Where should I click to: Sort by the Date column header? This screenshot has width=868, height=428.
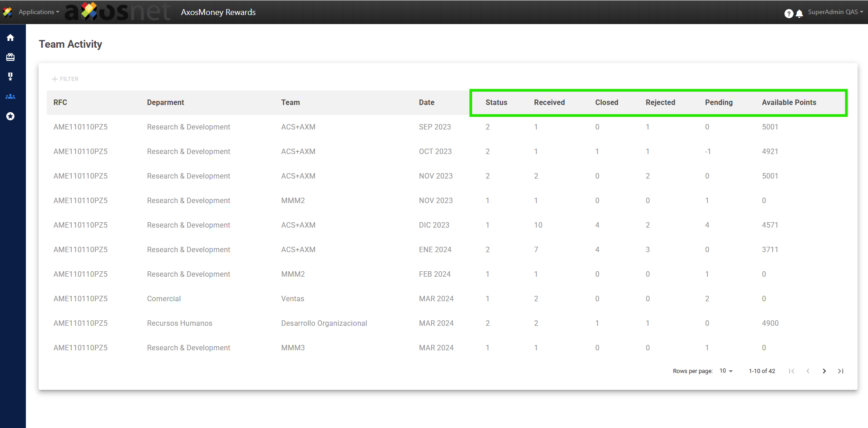coord(426,103)
